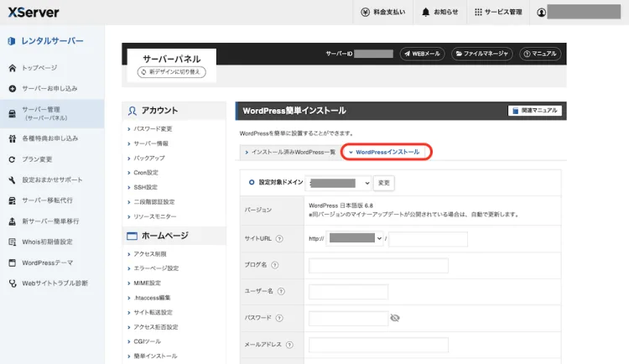The height and width of the screenshot is (364, 629).
Task: Click the ユーザー名 input field
Action: pos(348,292)
